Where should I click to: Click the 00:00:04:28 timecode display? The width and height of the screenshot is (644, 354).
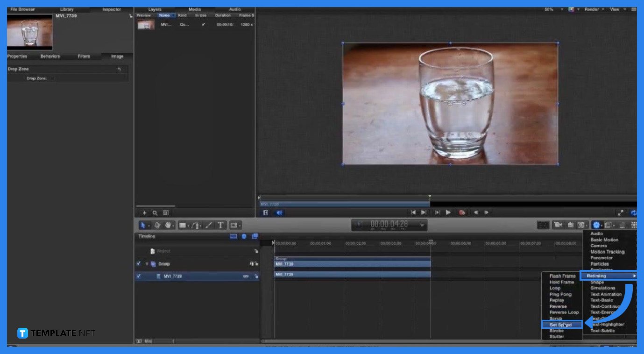click(x=389, y=225)
